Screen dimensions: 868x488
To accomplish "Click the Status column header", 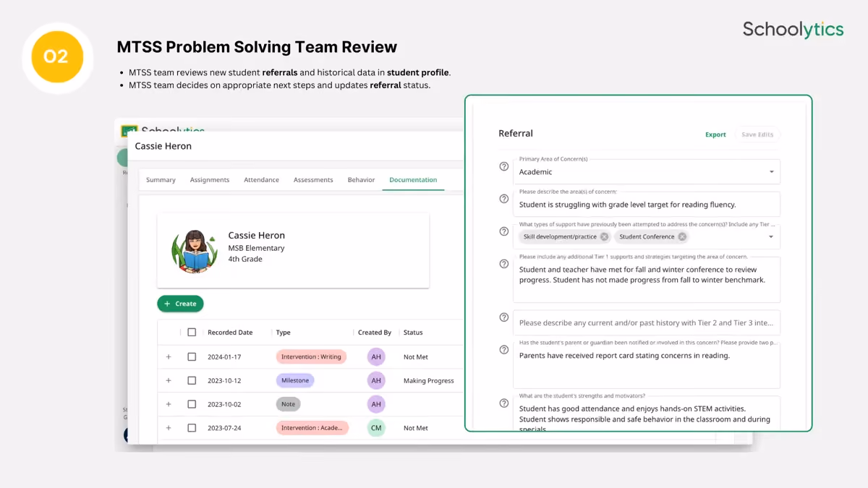I will tap(413, 333).
